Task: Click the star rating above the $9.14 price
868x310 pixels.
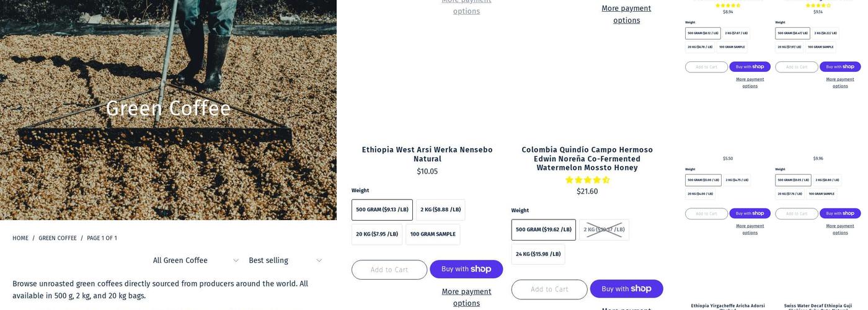Action: tap(818, 6)
